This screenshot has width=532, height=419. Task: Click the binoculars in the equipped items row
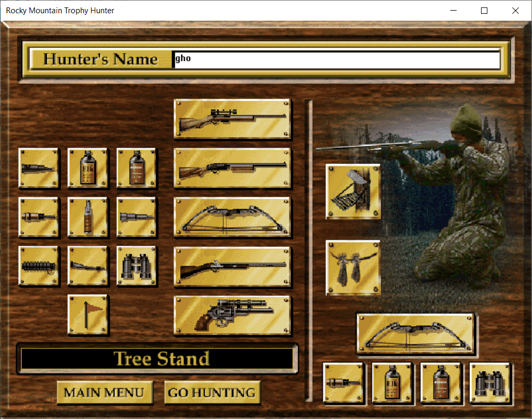pos(490,383)
